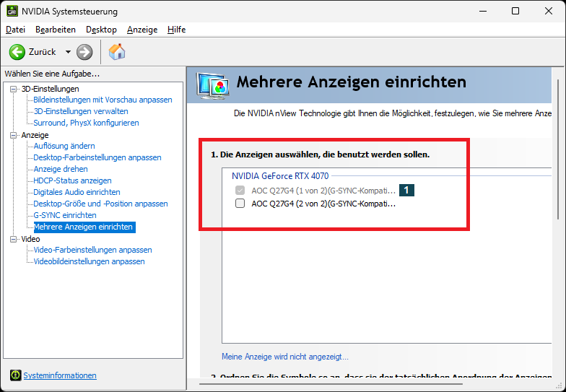Maximize the NVIDIA Systemsteuerung window
This screenshot has height=392, width=566.
(515, 12)
